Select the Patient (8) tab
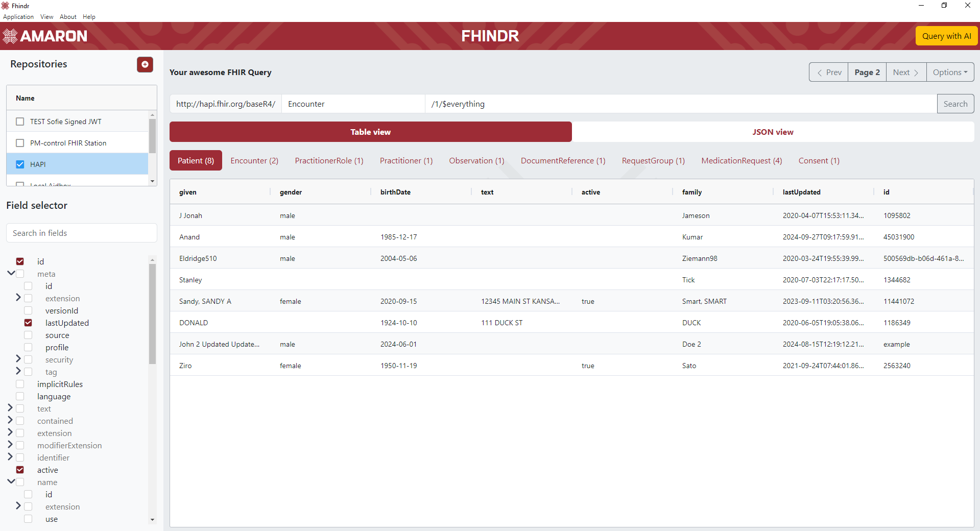 tap(196, 160)
